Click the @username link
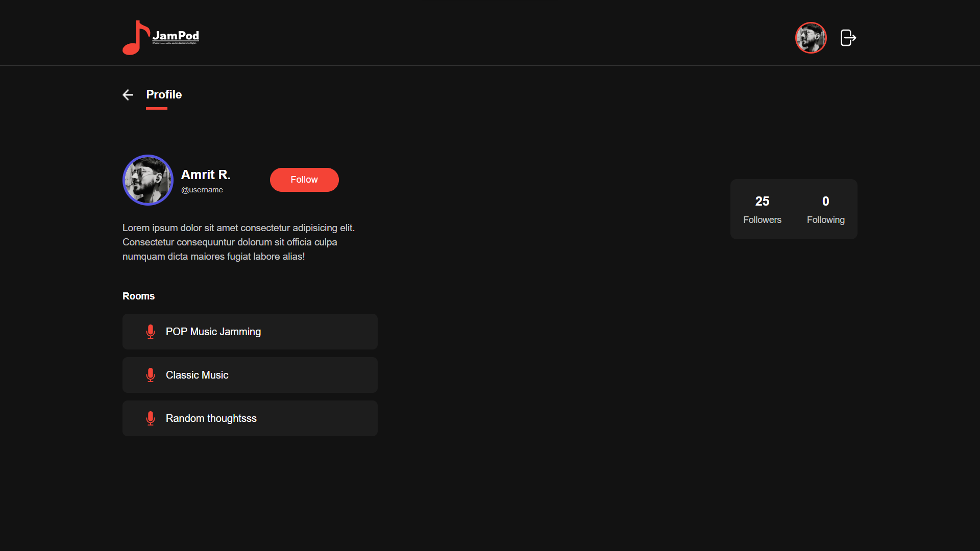Screen dimensions: 980x551 pos(202,189)
